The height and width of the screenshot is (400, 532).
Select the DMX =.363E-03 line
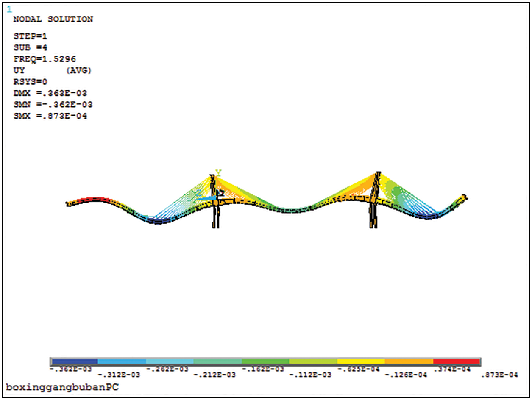pos(50,93)
